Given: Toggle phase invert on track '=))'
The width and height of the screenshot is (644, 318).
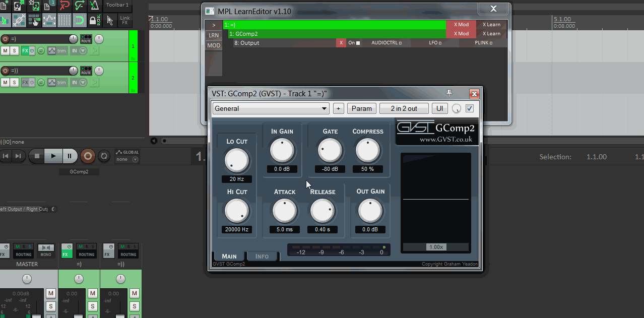Looking at the screenshot, I should click(x=41, y=83).
